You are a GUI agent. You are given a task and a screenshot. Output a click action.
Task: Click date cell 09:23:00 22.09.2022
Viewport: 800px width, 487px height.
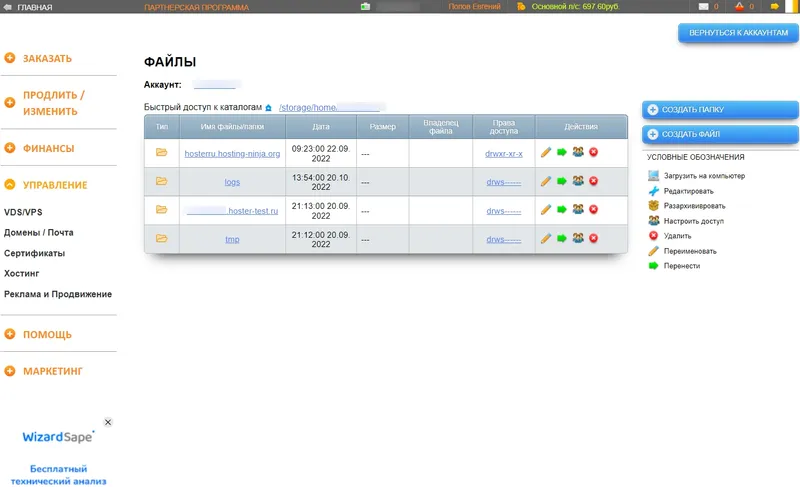pyautogui.click(x=321, y=153)
